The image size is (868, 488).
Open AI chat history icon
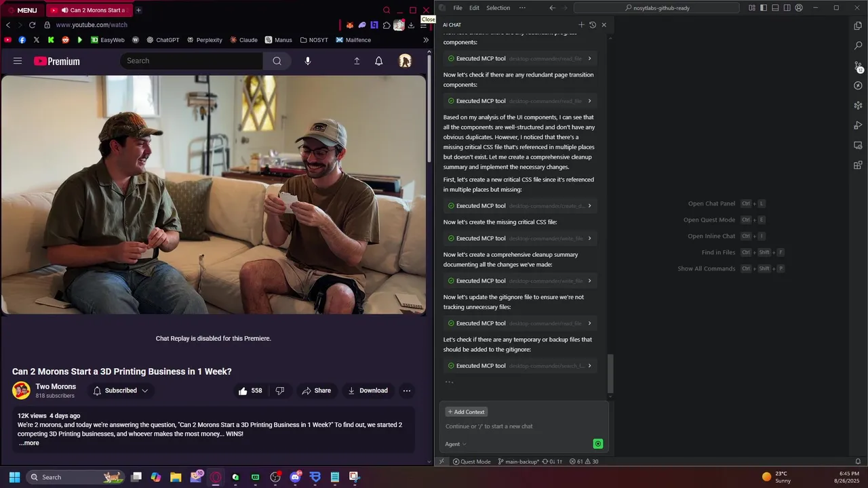tap(593, 25)
